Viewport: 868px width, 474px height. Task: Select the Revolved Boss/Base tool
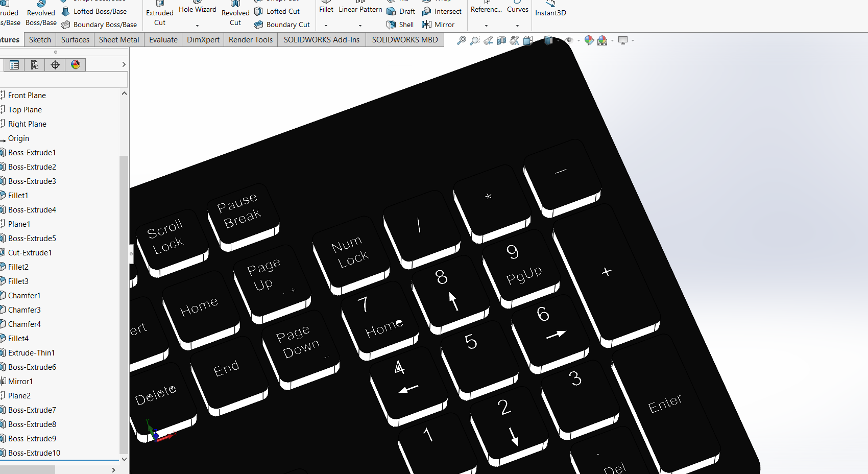(x=41, y=14)
